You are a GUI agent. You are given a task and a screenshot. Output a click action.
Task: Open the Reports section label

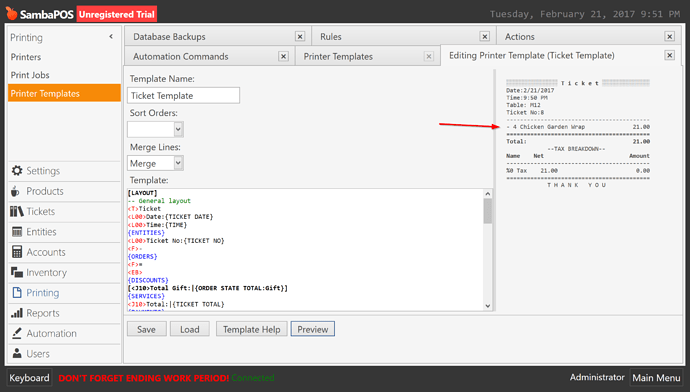pos(43,313)
